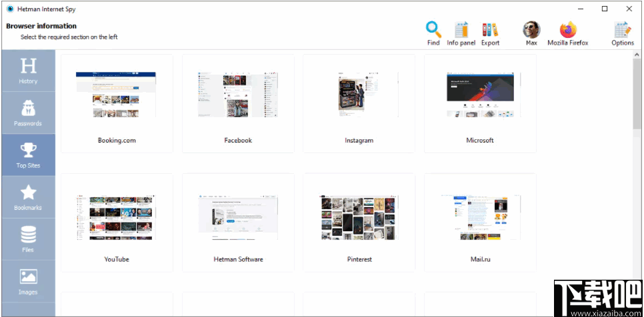Select the Max user profile avatar
This screenshot has width=644, height=317.
pyautogui.click(x=531, y=29)
